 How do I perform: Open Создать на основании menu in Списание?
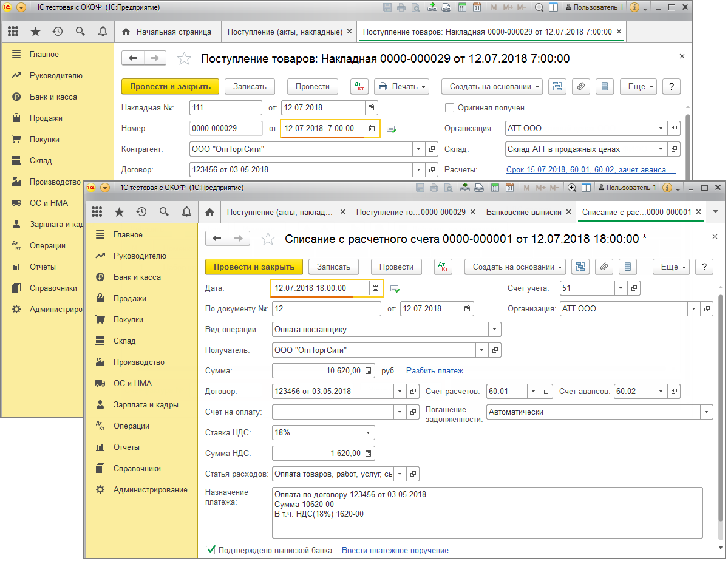[515, 267]
